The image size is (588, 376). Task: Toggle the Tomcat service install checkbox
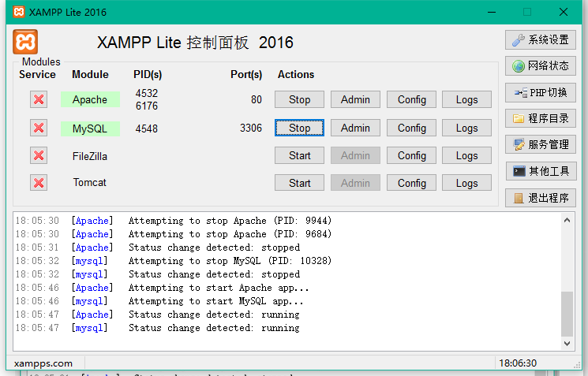[x=39, y=183]
